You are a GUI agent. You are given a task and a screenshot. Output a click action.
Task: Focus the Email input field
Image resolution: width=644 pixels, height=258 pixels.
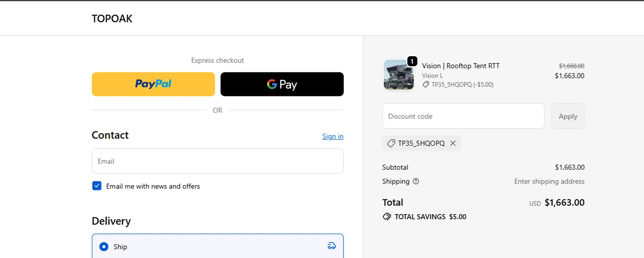click(218, 161)
